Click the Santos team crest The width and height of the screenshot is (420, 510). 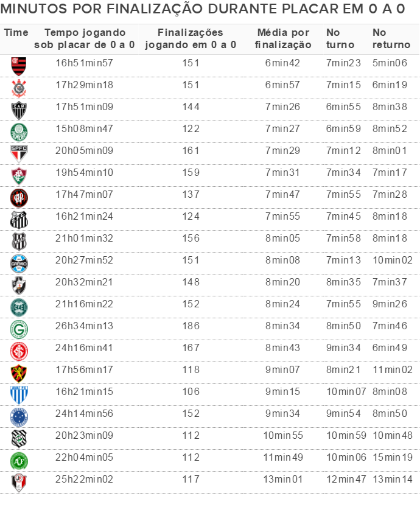[19, 220]
